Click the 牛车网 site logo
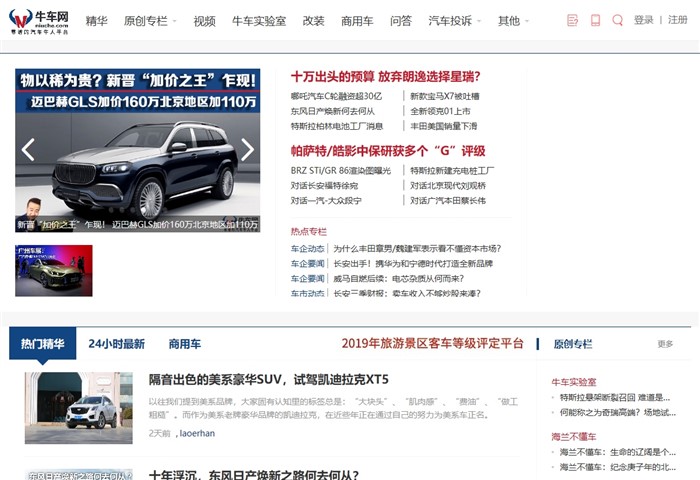 (x=39, y=21)
